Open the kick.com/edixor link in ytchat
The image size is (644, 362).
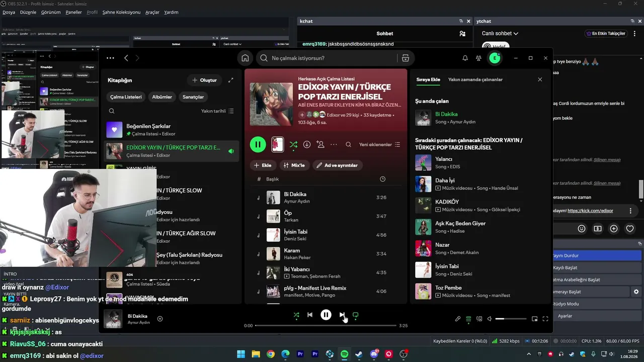pyautogui.click(x=590, y=211)
